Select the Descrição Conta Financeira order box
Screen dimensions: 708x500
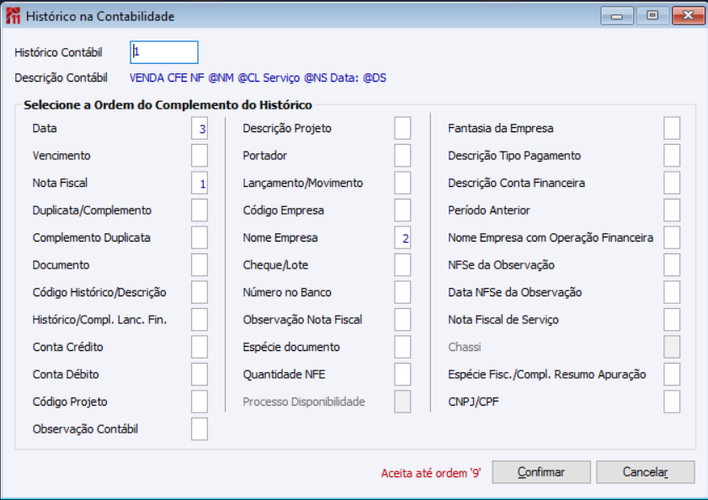672,183
